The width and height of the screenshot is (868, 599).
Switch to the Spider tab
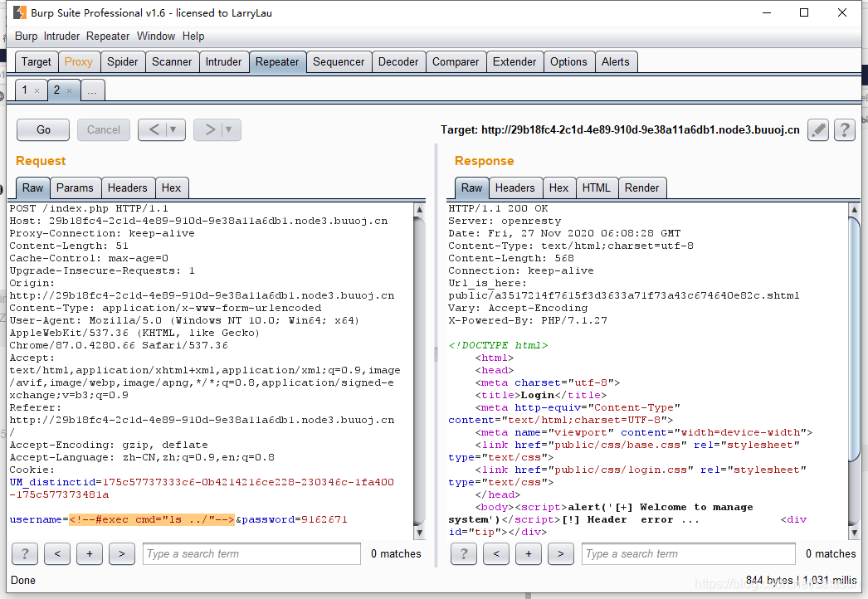(x=122, y=62)
